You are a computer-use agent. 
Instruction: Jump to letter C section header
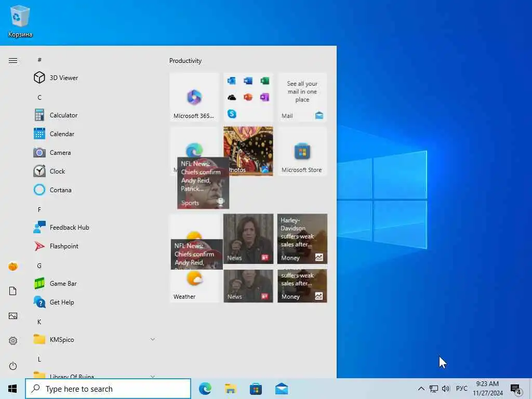pos(39,97)
